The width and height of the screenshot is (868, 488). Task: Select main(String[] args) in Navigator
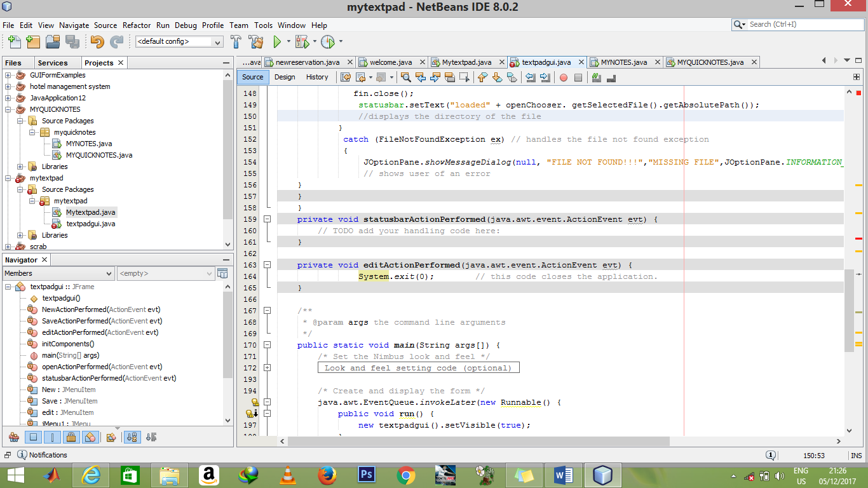pyautogui.click(x=71, y=355)
